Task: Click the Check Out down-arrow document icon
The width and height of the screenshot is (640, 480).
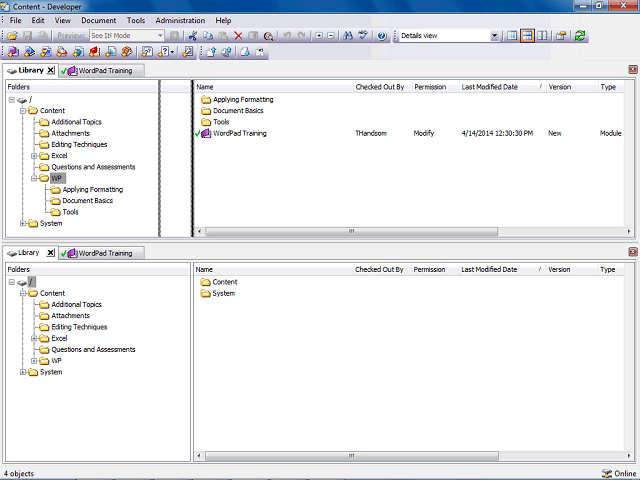Action: pos(245,52)
